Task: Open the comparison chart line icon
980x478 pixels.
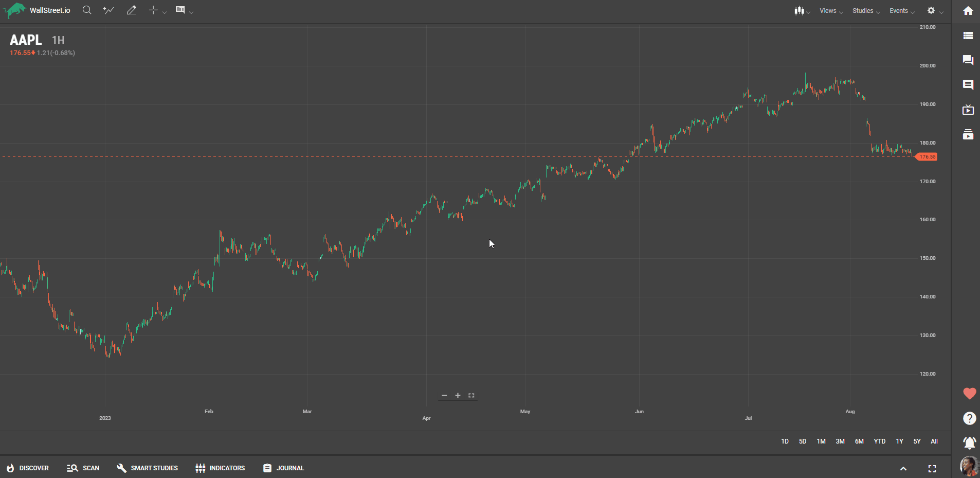Action: 108,10
